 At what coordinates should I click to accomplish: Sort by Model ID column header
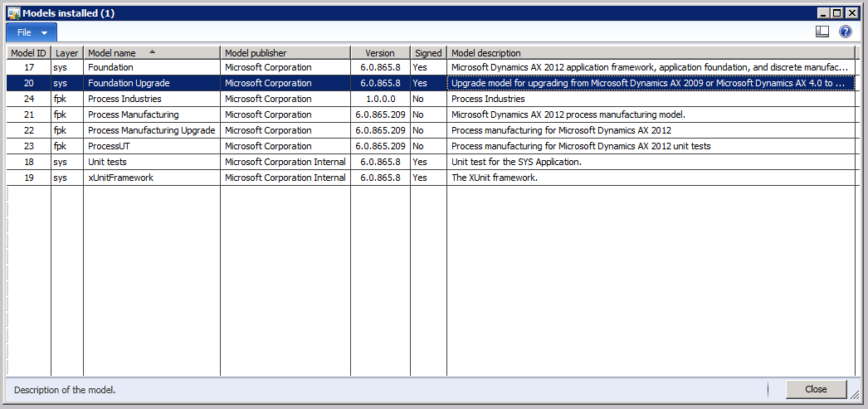pyautogui.click(x=29, y=53)
